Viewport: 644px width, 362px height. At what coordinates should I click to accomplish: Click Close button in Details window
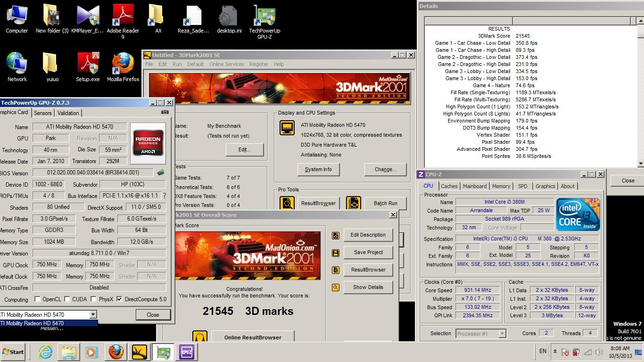[627, 181]
